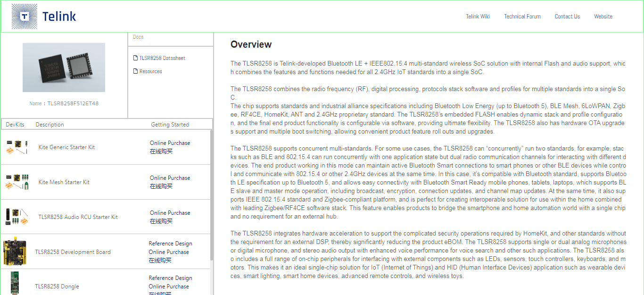Click the Telink logo icon

25,17
